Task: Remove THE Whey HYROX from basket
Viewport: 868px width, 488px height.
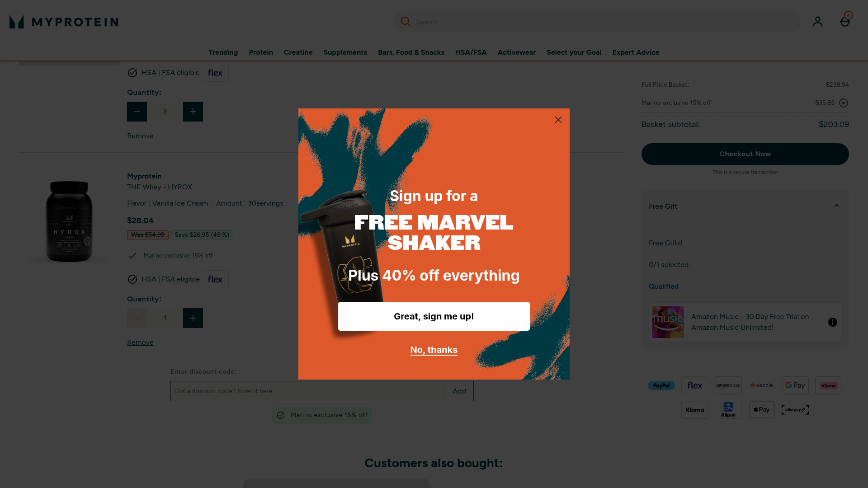Action: [x=140, y=343]
